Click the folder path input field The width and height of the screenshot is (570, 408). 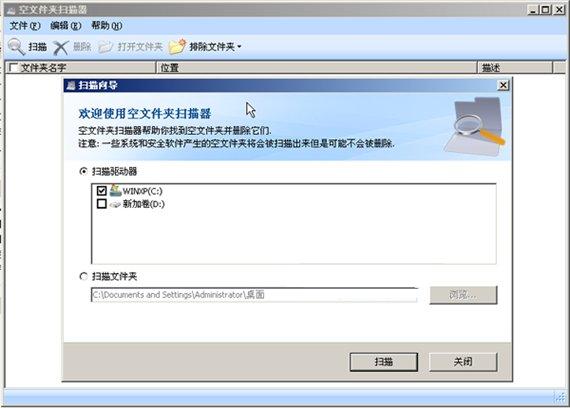pyautogui.click(x=254, y=295)
